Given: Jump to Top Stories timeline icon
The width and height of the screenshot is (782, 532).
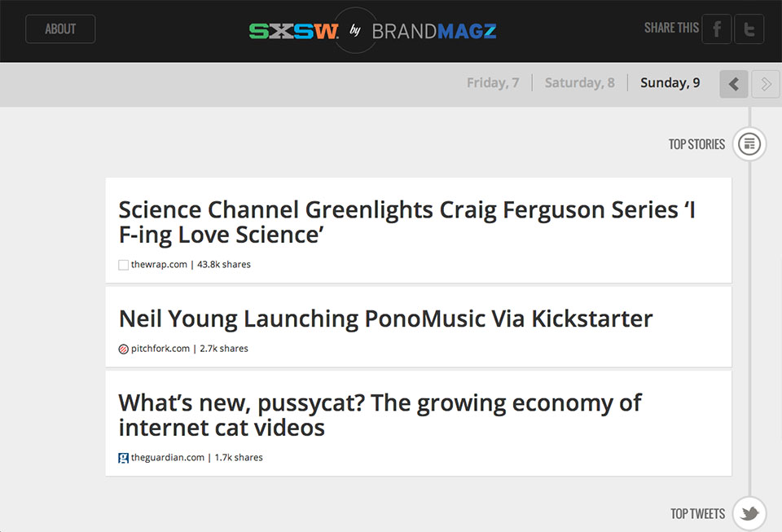Looking at the screenshot, I should click(x=749, y=144).
